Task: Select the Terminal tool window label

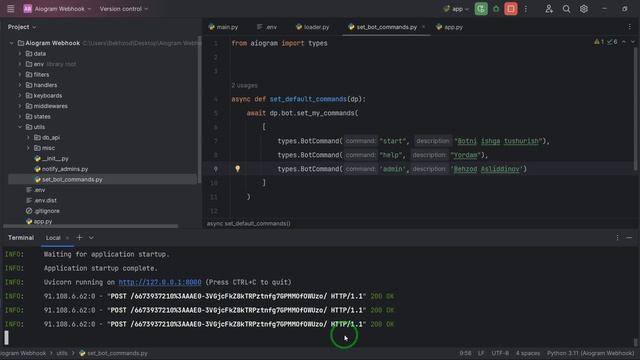Action: [21, 238]
